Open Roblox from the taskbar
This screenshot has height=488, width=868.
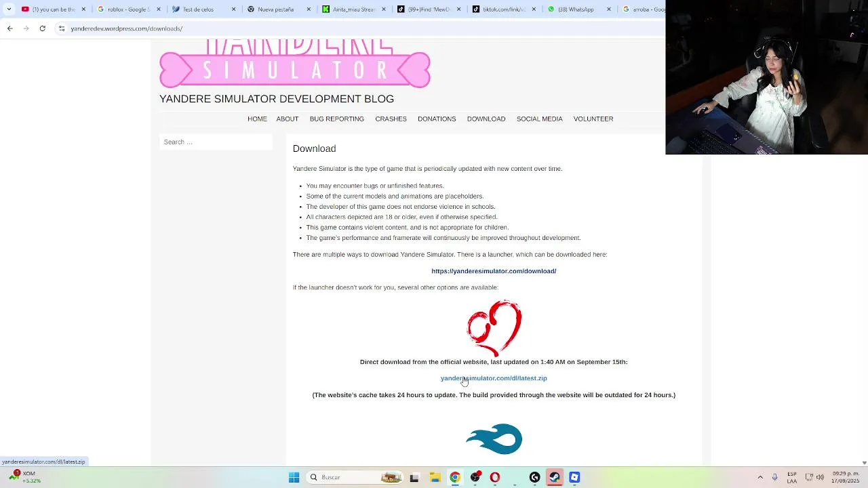click(x=574, y=477)
